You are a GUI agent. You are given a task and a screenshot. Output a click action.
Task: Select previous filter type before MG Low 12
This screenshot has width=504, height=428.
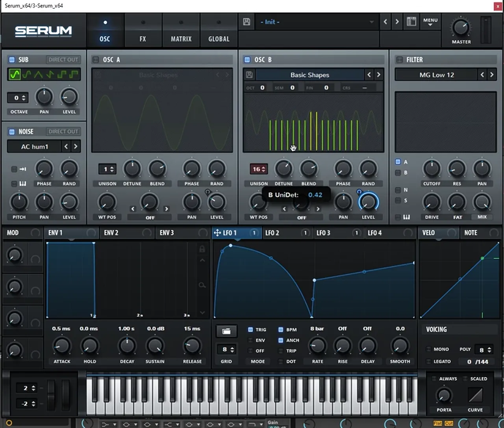pyautogui.click(x=482, y=74)
